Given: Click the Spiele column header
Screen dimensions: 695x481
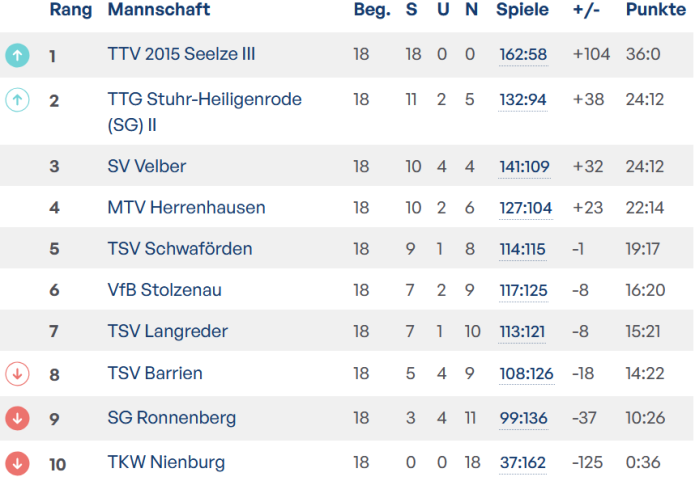Looking at the screenshot, I should point(522,10).
